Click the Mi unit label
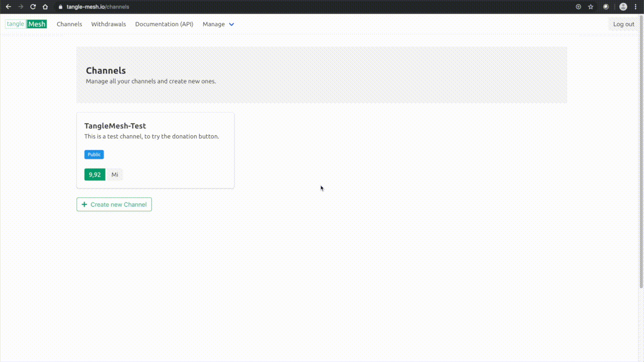644x362 pixels. 115,174
